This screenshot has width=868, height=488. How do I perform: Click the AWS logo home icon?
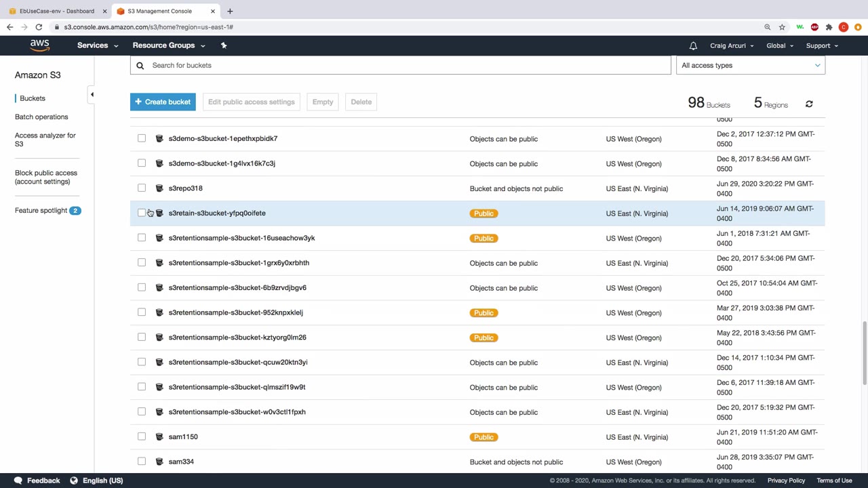[39, 45]
